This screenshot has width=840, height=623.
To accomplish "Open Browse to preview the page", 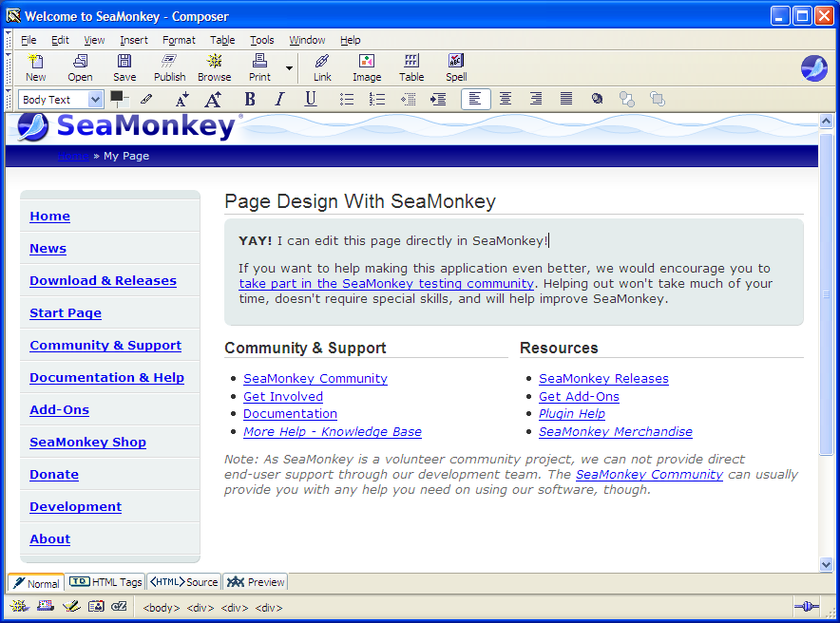I will (214, 67).
